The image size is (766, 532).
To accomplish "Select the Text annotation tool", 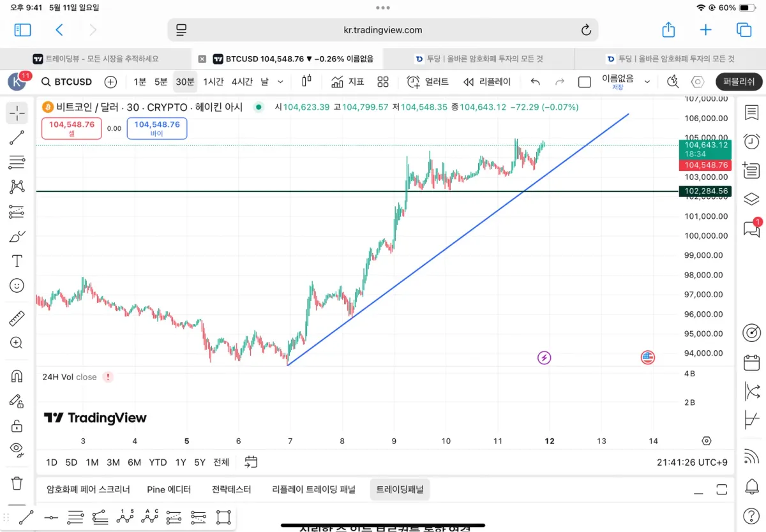I will pos(17,261).
